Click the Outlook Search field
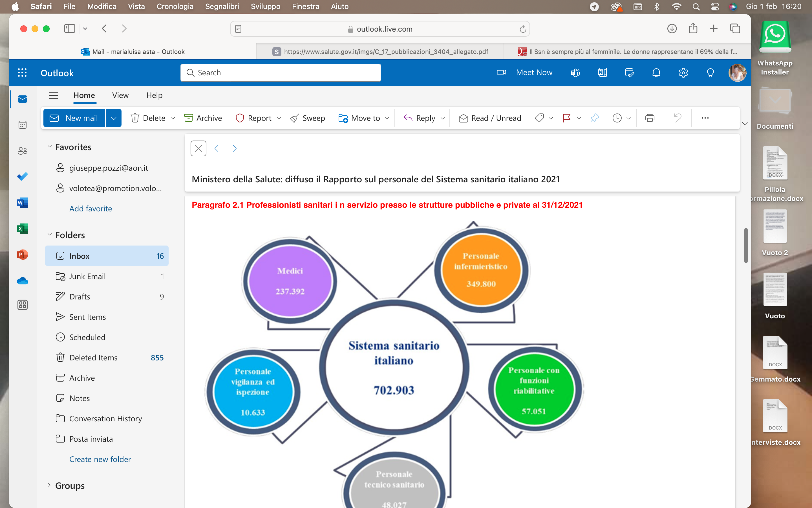The image size is (812, 508). [x=281, y=73]
